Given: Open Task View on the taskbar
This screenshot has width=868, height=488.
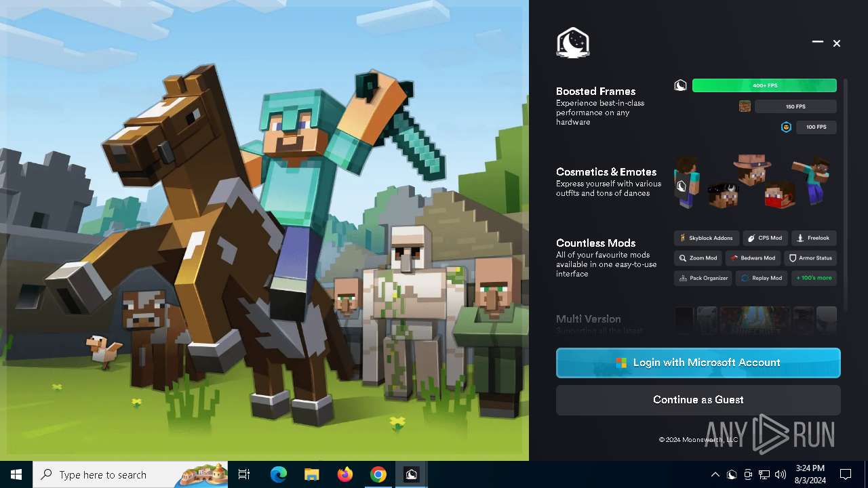Looking at the screenshot, I should [x=244, y=474].
